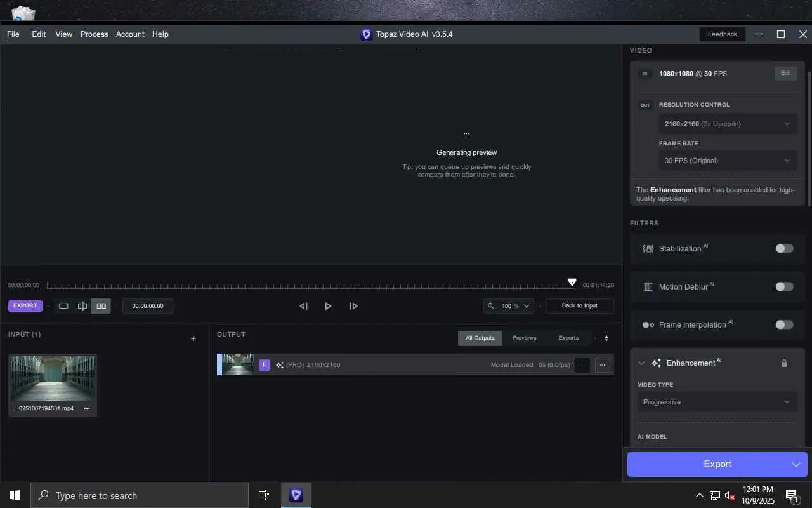
Task: Switch to the Previews tab
Action: click(525, 338)
